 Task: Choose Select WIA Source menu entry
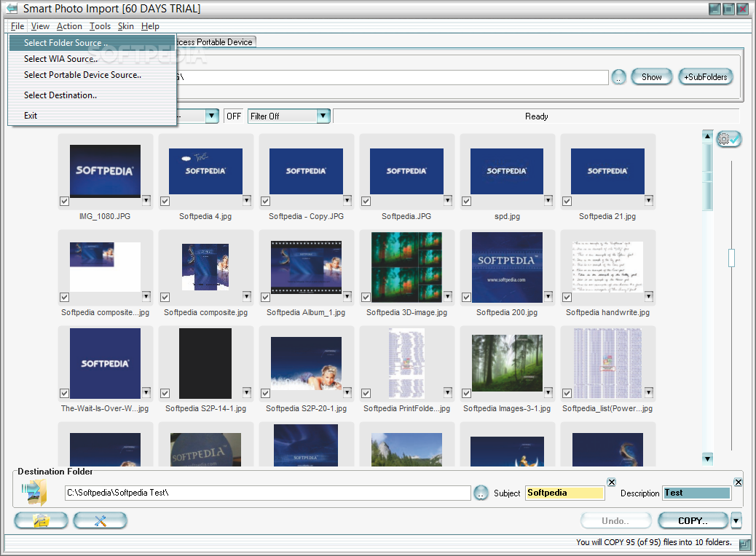point(92,59)
